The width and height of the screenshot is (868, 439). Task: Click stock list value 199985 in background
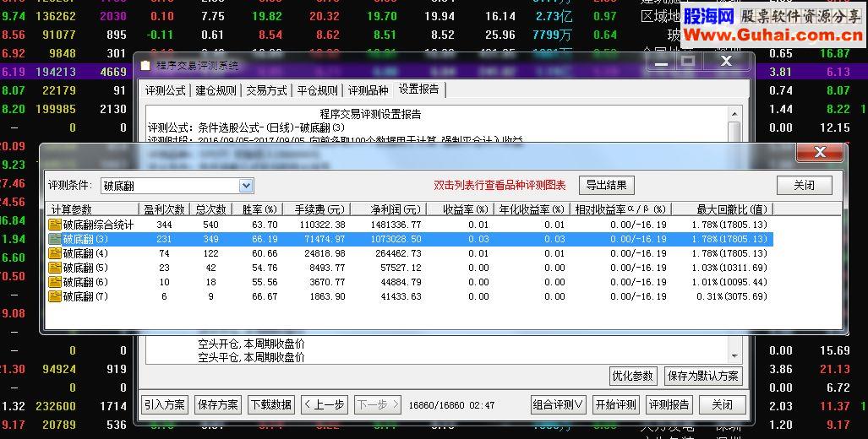click(x=54, y=109)
